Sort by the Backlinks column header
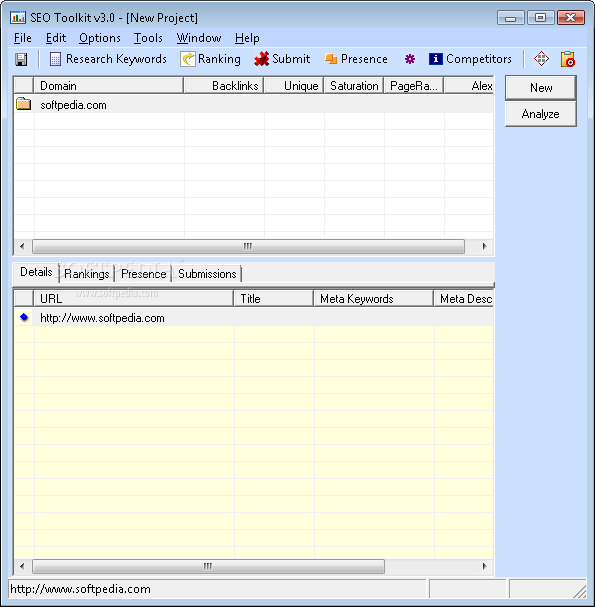The height and width of the screenshot is (607, 595). point(224,86)
